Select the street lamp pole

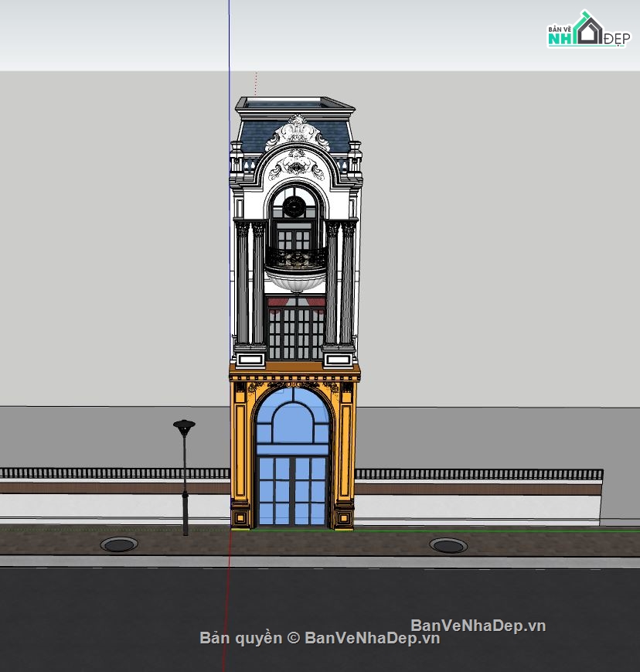pos(185,487)
